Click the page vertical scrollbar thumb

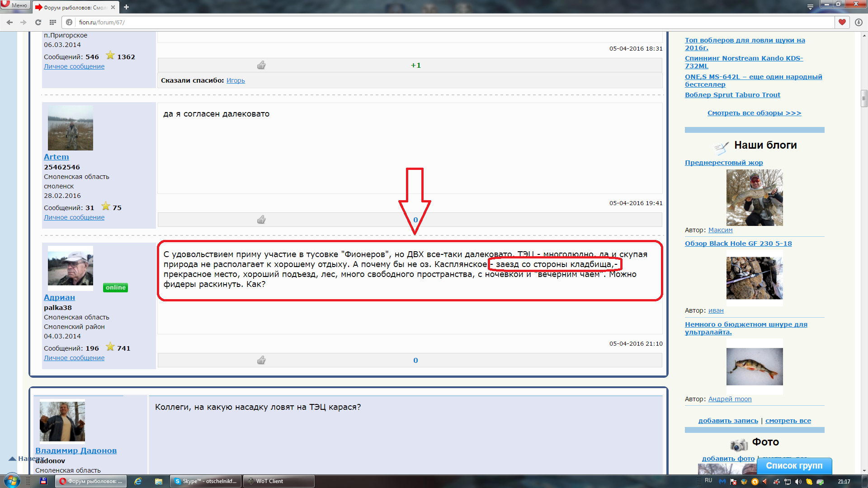864,99
